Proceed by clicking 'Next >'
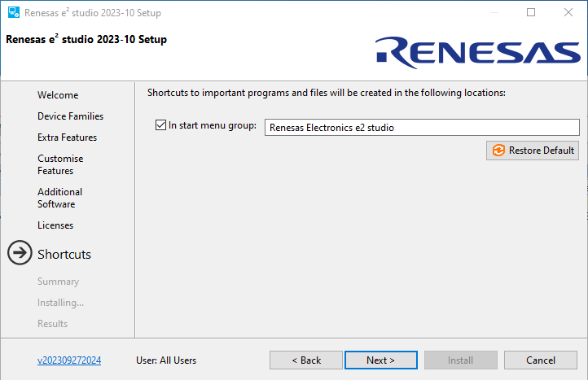Screen dimensions: 588x380 pyautogui.click(x=380, y=360)
